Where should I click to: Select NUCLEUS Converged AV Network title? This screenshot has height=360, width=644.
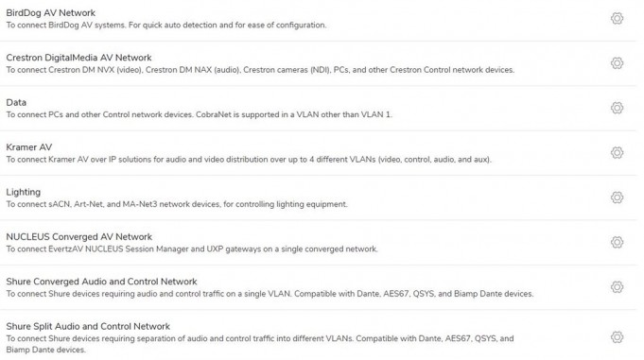[78, 237]
